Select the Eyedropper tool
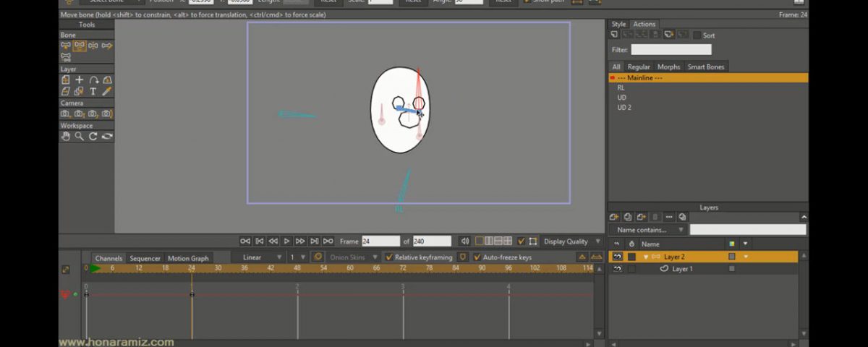Screen dimensions: 868x347 click(x=107, y=92)
